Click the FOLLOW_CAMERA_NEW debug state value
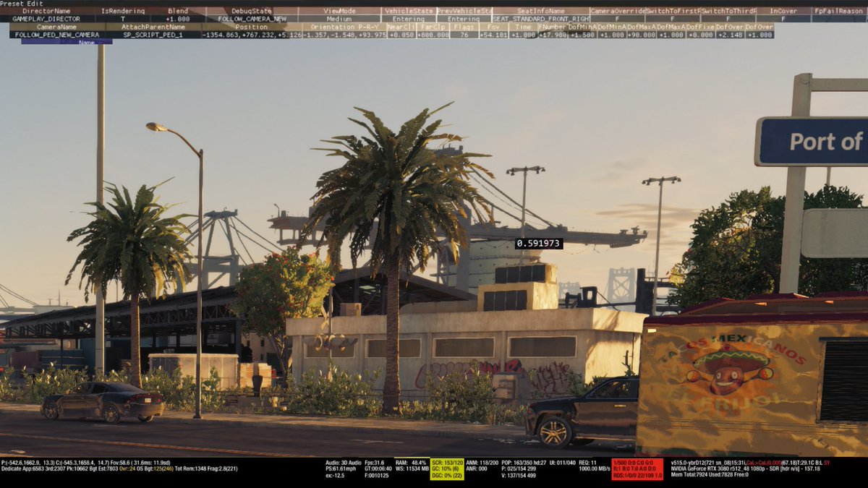 click(252, 19)
